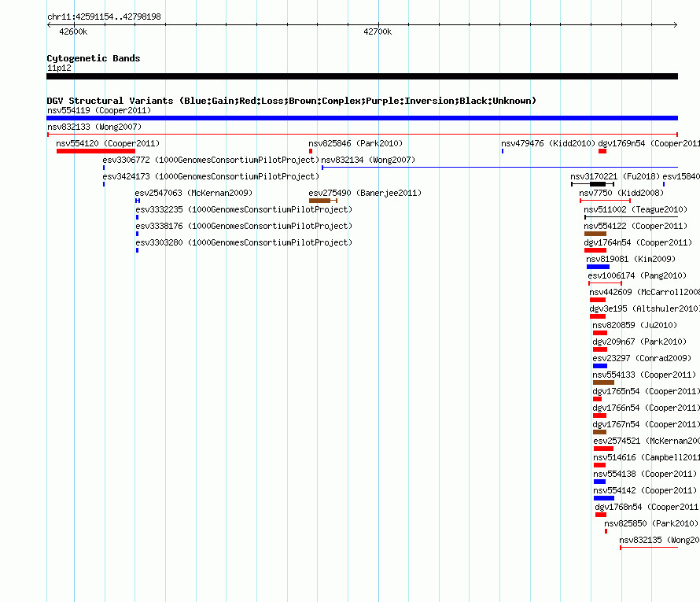Click the nsv554122 (Cooper2011) label
The height and width of the screenshot is (602, 700).
pos(636,226)
